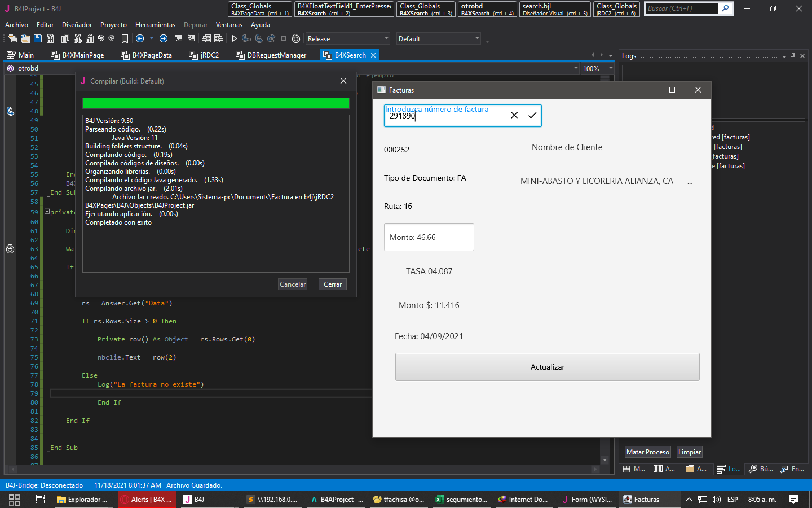Screen dimensions: 812x508
Task: Open the navigate back history dropdown arrow
Action: point(151,38)
